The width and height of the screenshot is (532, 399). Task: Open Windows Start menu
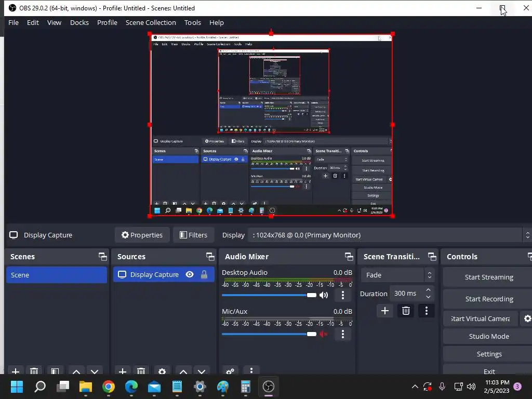[x=17, y=386]
